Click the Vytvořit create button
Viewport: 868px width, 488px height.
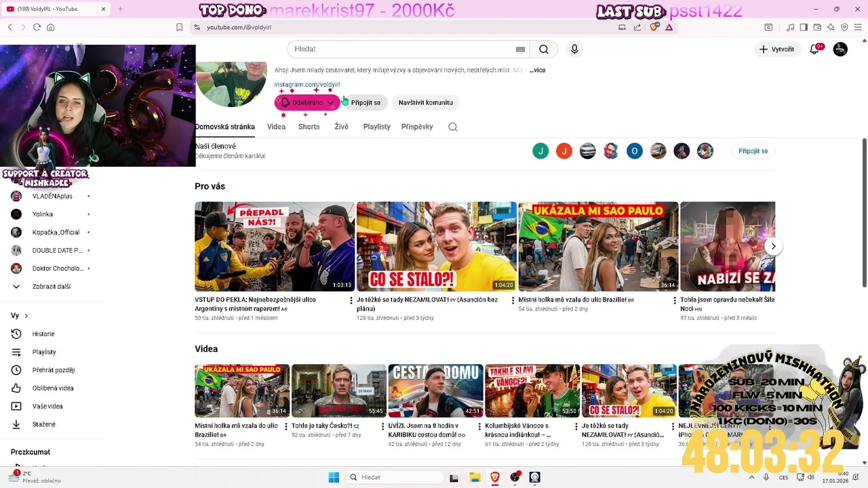(x=776, y=49)
